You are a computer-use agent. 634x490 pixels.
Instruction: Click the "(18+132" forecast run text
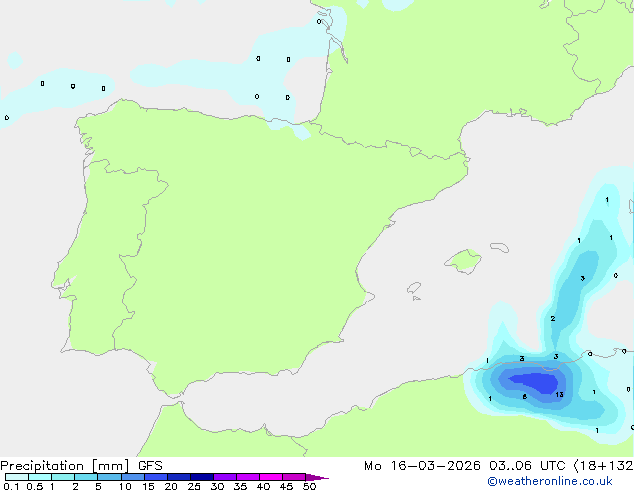(x=604, y=466)
